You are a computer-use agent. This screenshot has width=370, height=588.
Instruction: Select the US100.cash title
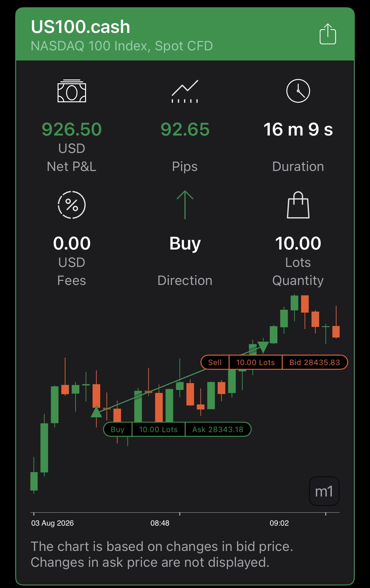tap(81, 27)
